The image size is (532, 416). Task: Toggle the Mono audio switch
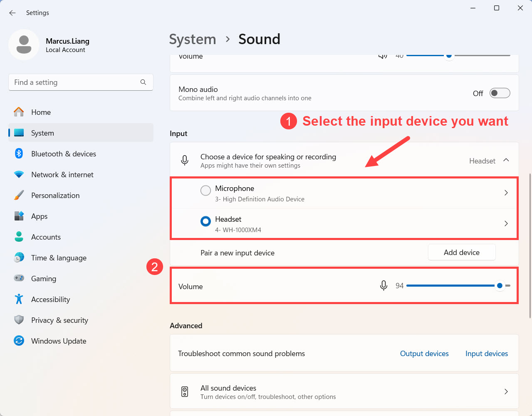pos(500,93)
